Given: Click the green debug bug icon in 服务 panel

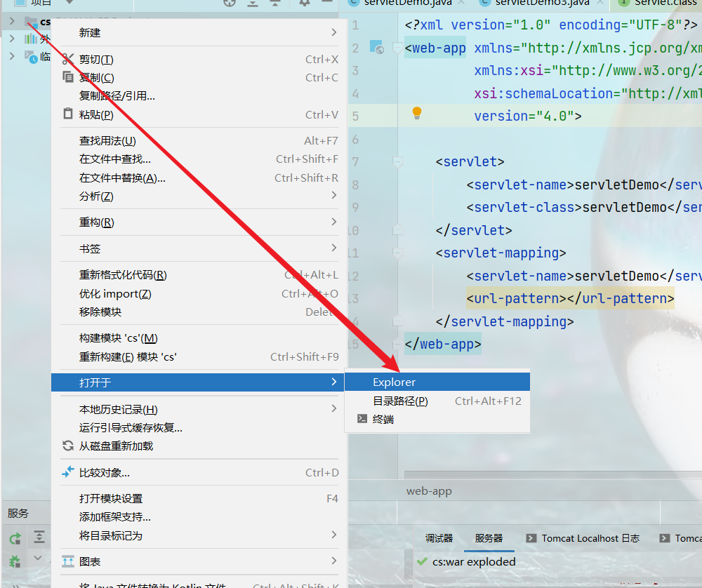Looking at the screenshot, I should pyautogui.click(x=15, y=560).
